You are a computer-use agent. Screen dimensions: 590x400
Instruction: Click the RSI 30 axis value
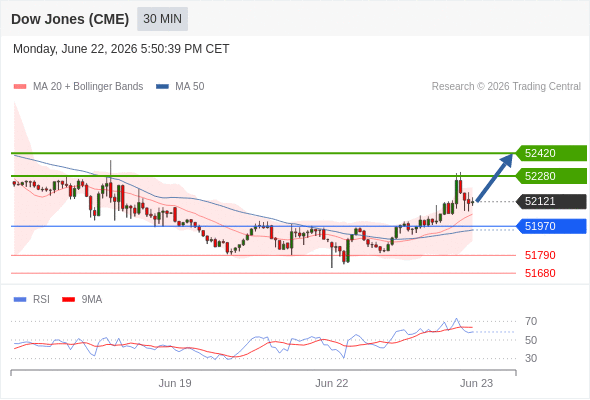(531, 358)
